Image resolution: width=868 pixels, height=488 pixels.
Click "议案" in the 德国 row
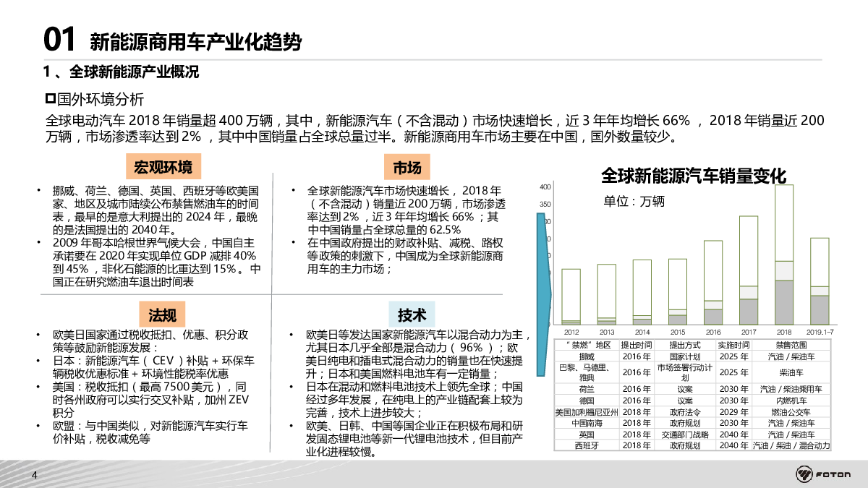685,401
